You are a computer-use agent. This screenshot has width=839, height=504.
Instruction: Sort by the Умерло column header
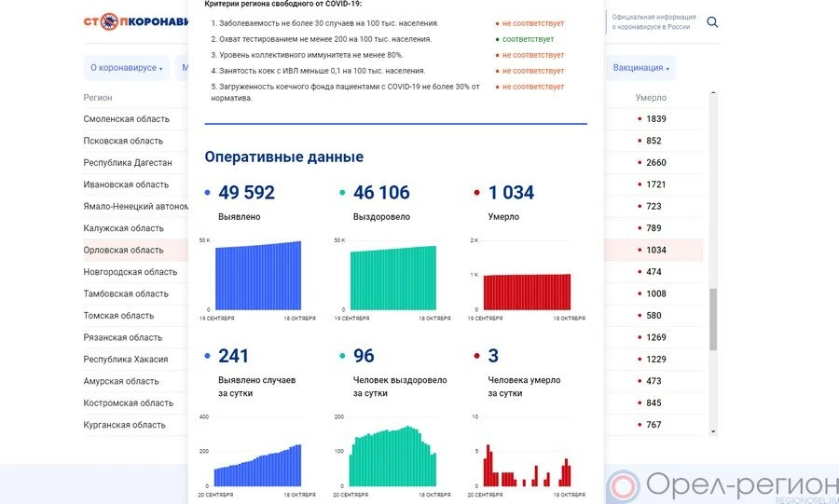coord(651,98)
